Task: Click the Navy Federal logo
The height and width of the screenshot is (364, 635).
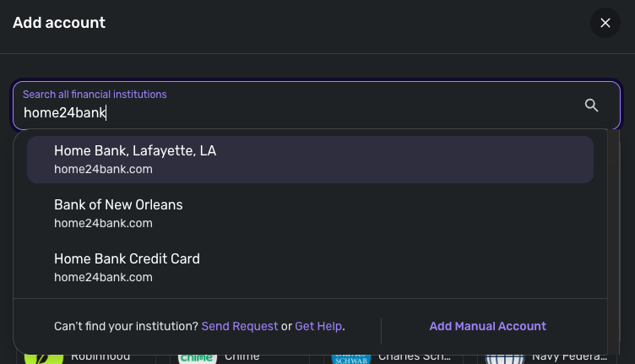Action: point(507,357)
